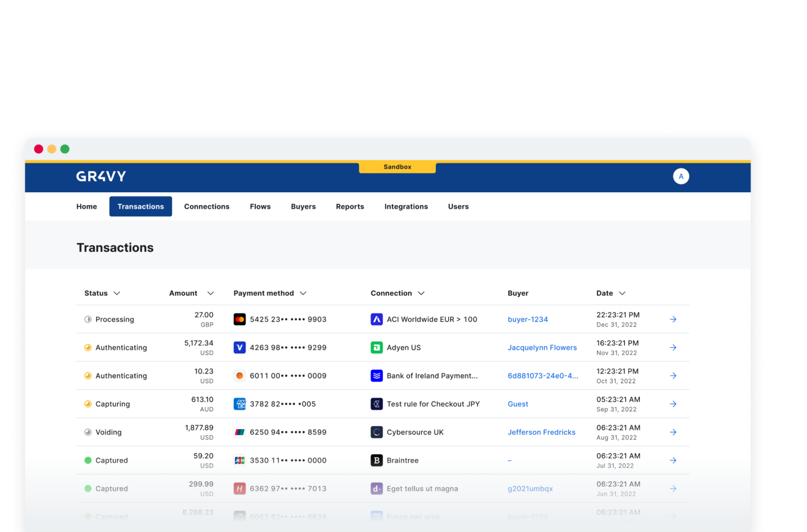807x532 pixels.
Task: Click the Visa icon beside 4263 card number
Action: click(240, 347)
